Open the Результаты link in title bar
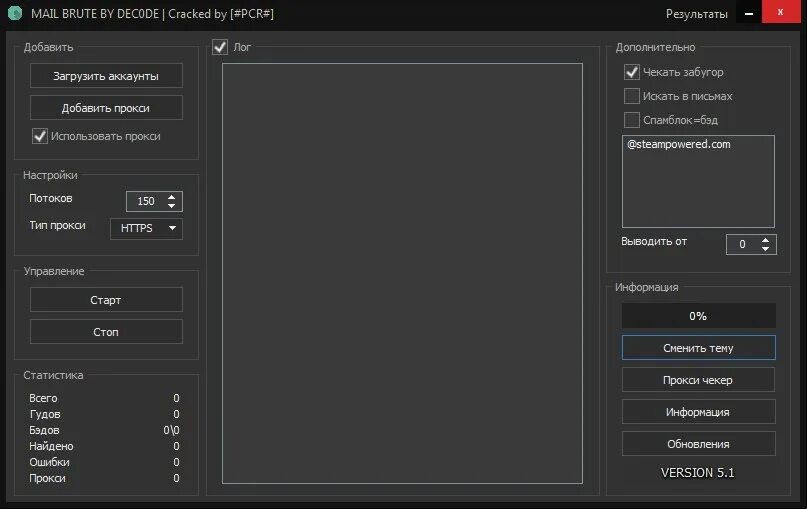This screenshot has height=509, width=807. [x=696, y=14]
